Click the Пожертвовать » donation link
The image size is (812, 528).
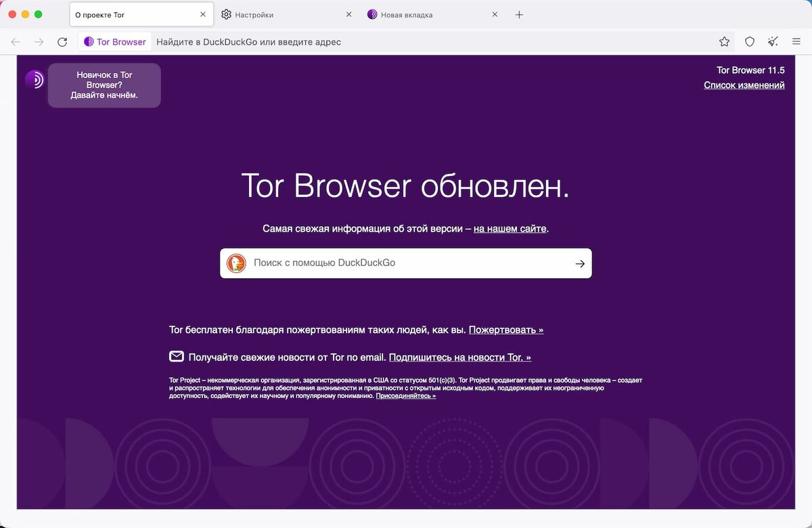pos(506,330)
